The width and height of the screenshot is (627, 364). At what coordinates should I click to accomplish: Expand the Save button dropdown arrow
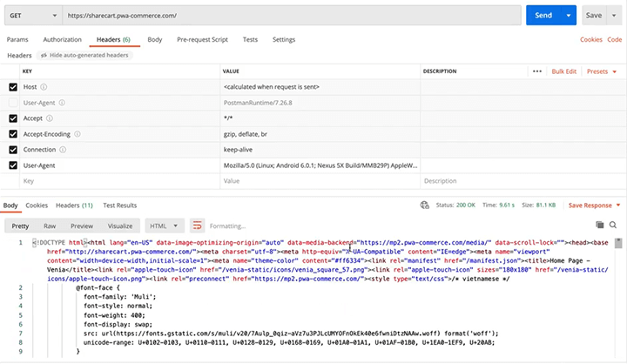614,15
